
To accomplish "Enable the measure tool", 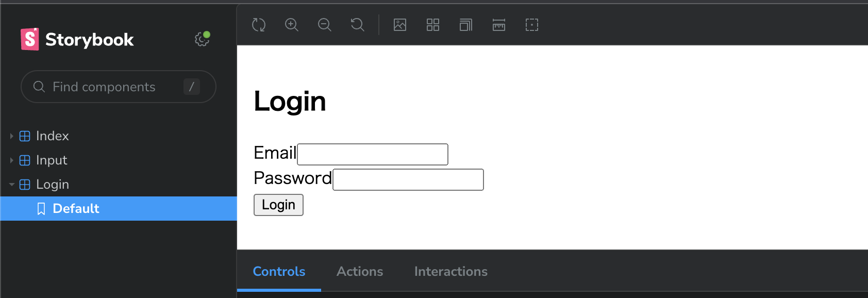I will point(498,25).
